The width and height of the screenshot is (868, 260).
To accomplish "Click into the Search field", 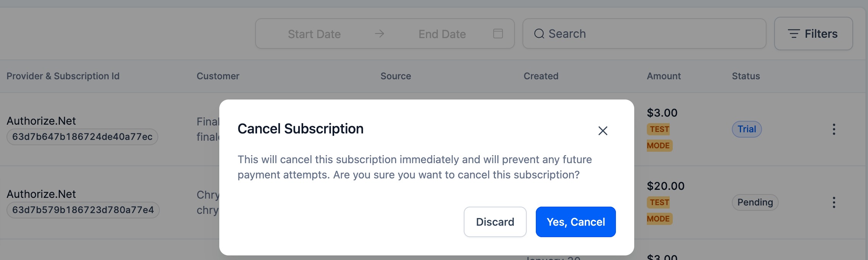I will (x=644, y=34).
